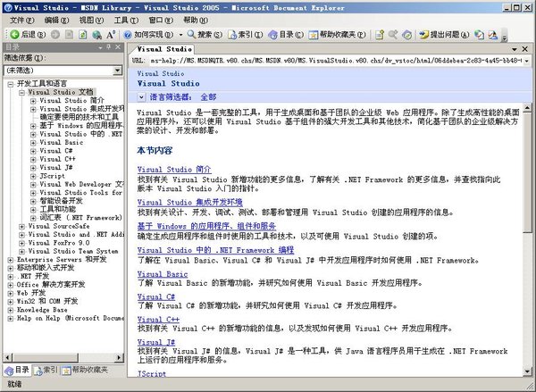Click the grayed save-search icon in toolbar
Viewport: 536px width, 392px height.
click(x=393, y=34)
